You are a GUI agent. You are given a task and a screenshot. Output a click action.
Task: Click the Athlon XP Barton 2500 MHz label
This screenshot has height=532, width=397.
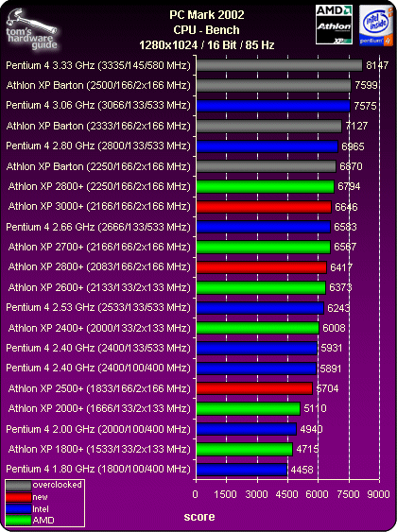98,85
